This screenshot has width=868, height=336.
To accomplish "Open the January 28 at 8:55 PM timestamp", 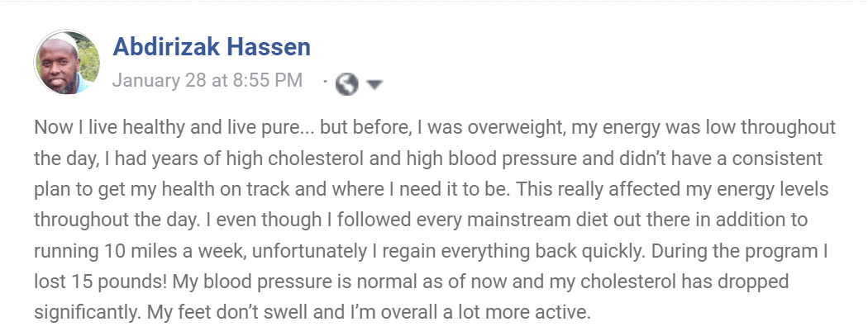I will coord(207,81).
